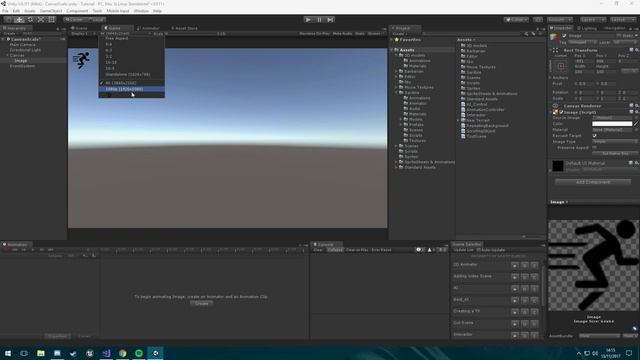Open the anchor presets box in Rect Transform
640x360 pixels.
561,66
